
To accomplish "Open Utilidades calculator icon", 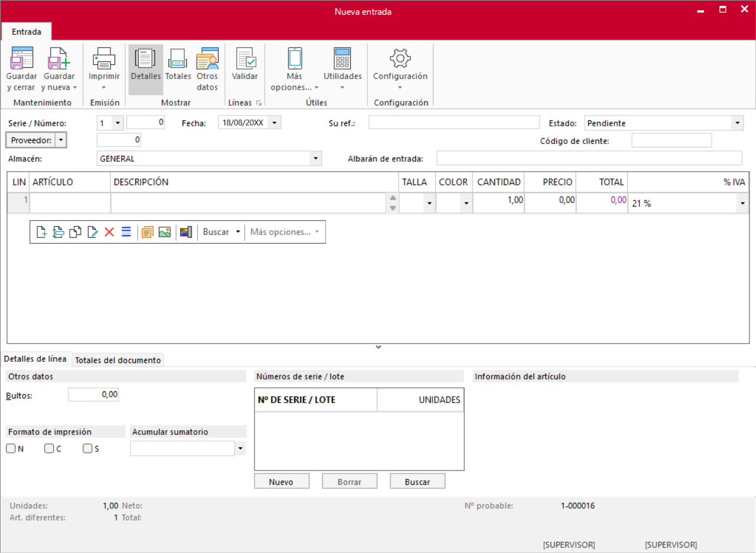I will [x=343, y=58].
